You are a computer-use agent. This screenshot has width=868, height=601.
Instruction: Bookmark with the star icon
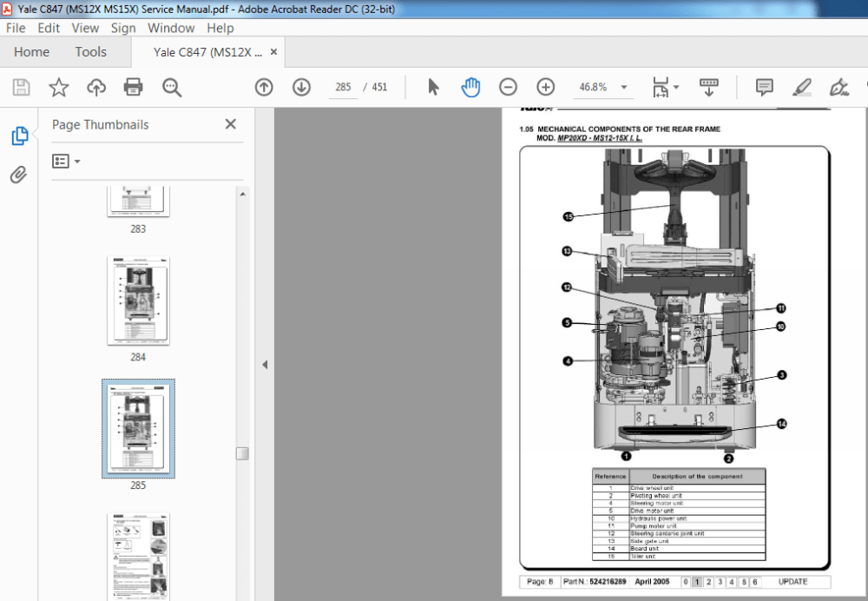pos(59,87)
